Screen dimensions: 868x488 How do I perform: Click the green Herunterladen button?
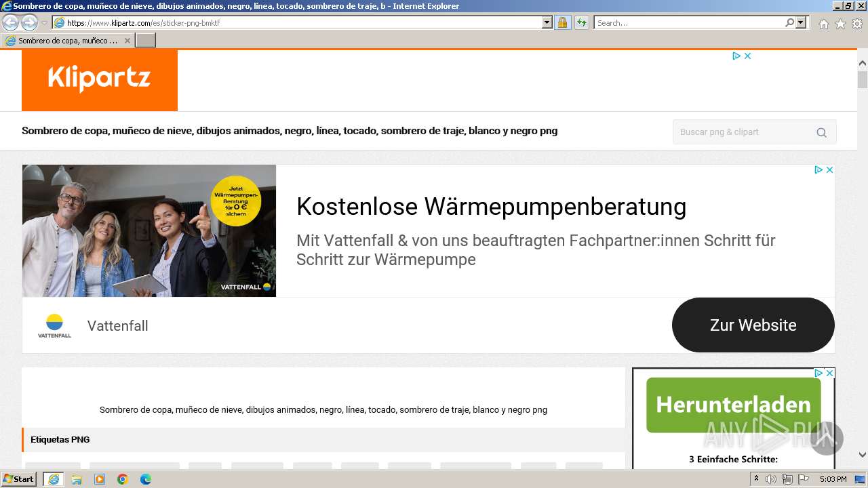[734, 405]
